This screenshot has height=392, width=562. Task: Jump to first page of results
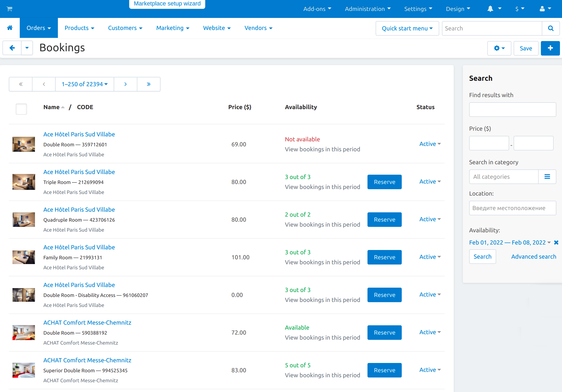click(x=21, y=84)
